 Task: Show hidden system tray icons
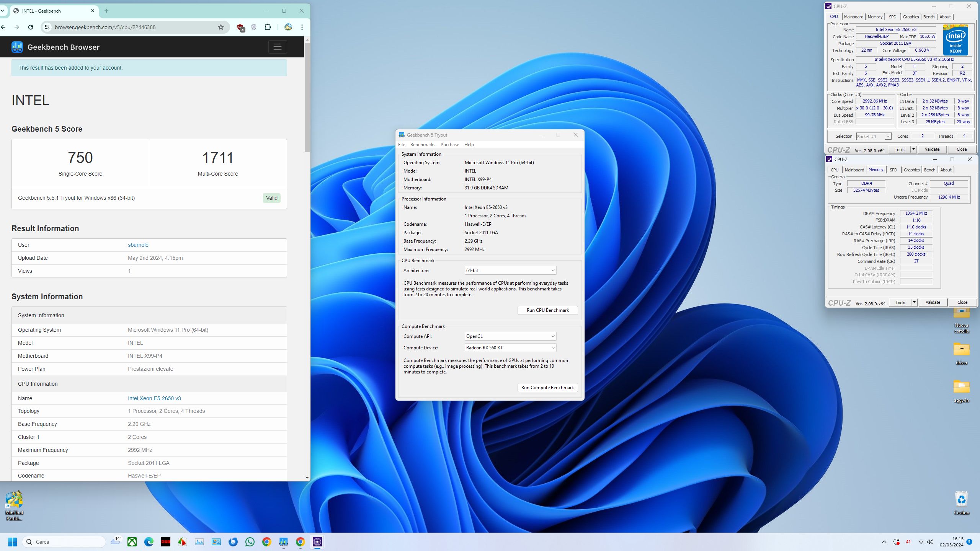(x=884, y=542)
